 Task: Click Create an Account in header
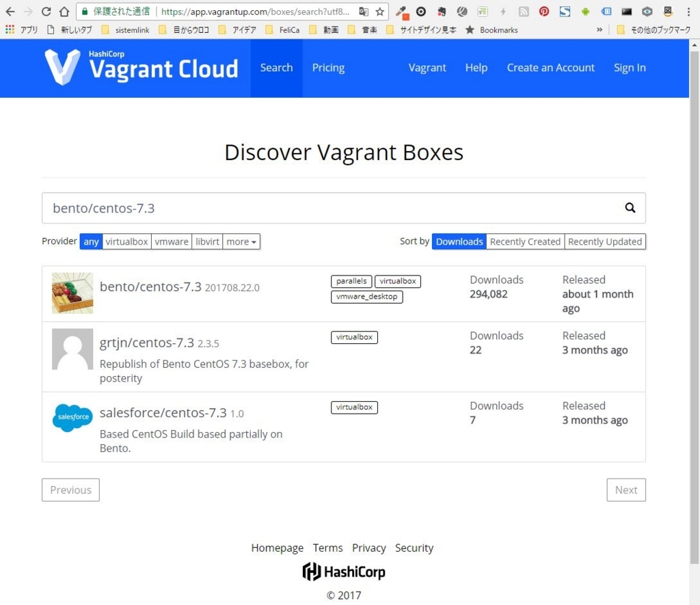tap(550, 68)
